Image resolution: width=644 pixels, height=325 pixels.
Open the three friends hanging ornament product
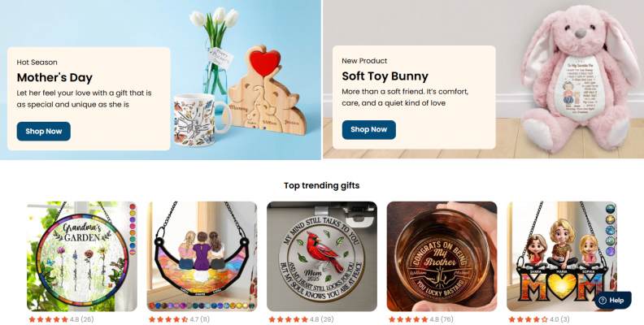click(202, 256)
